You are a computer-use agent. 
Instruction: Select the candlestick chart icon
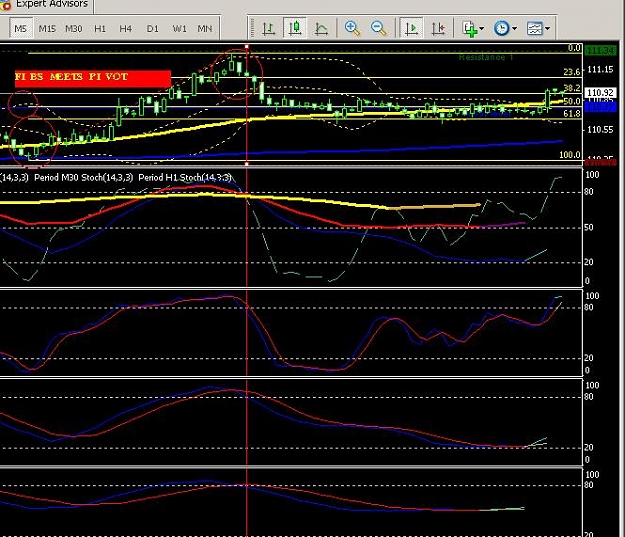pyautogui.click(x=295, y=28)
